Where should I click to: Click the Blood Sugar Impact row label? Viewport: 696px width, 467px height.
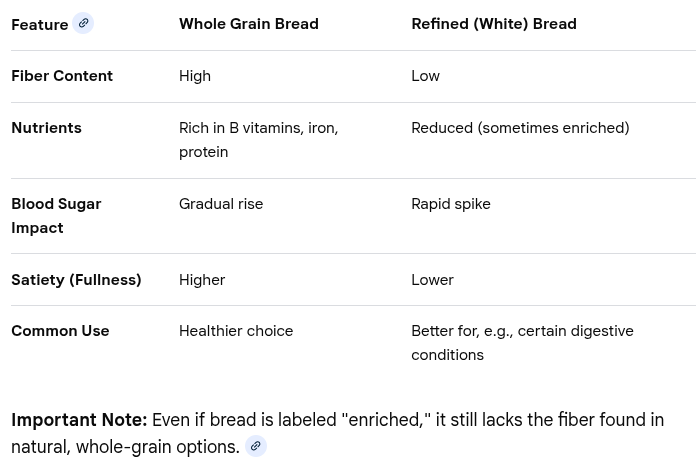pos(56,216)
